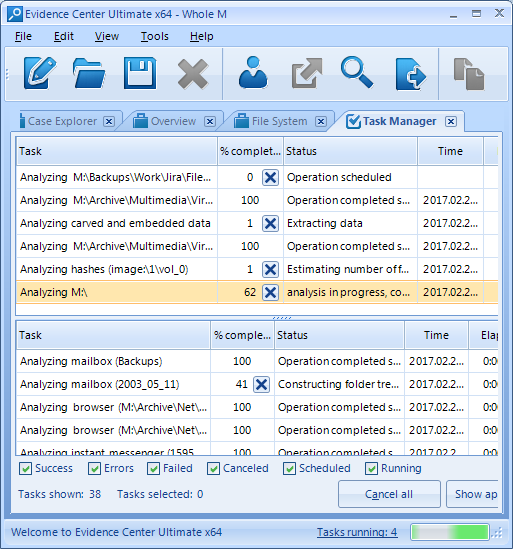Sort lower table by Elapsed column header
Screen dimensions: 513x549
coord(484,335)
